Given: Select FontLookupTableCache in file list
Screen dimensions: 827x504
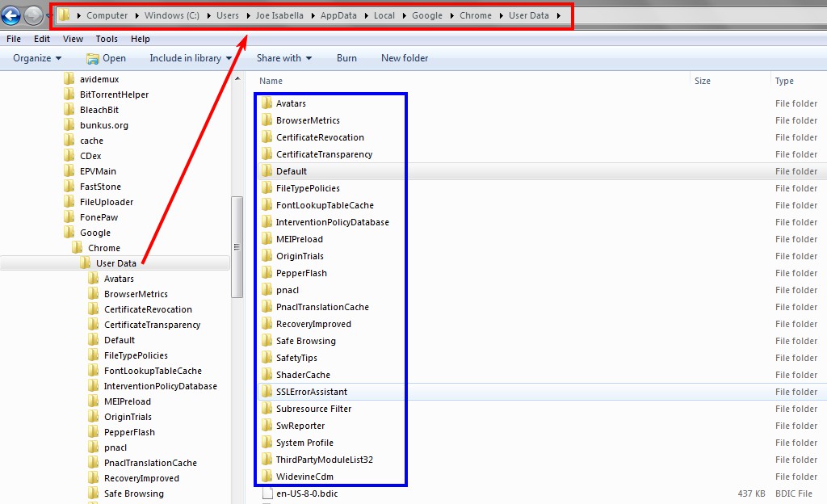Looking at the screenshot, I should 325,205.
